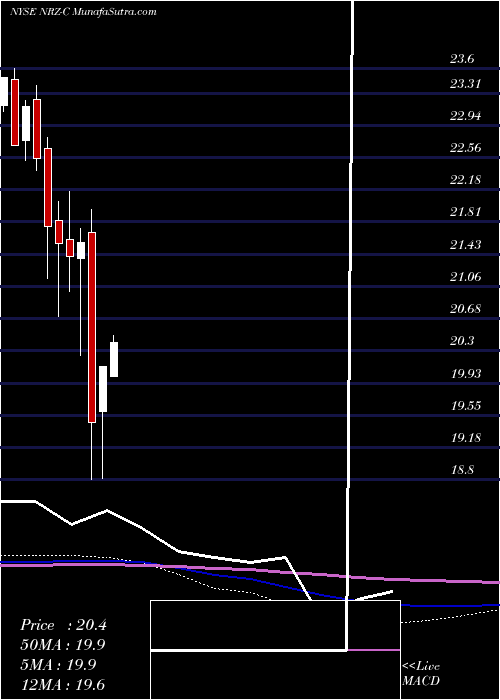Select the 19.18 price axis label
Image resolution: width=500 pixels, height=700 pixels.
pyautogui.click(x=465, y=438)
